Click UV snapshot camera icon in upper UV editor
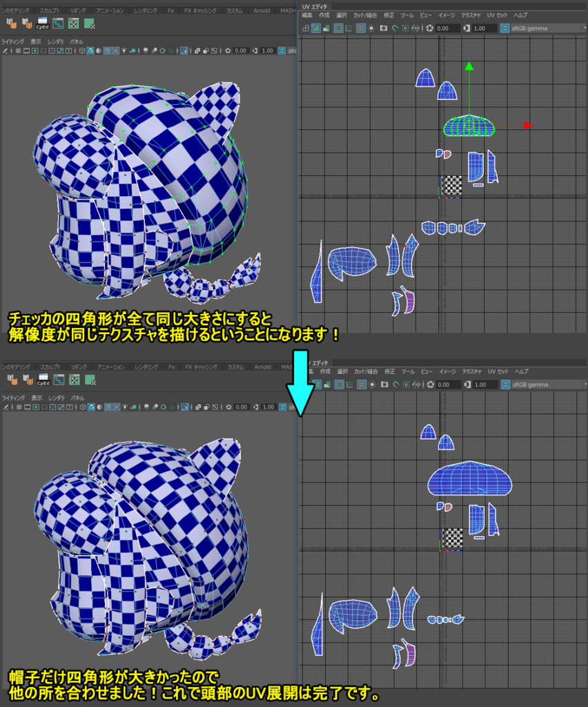588x707 pixels. click(384, 28)
